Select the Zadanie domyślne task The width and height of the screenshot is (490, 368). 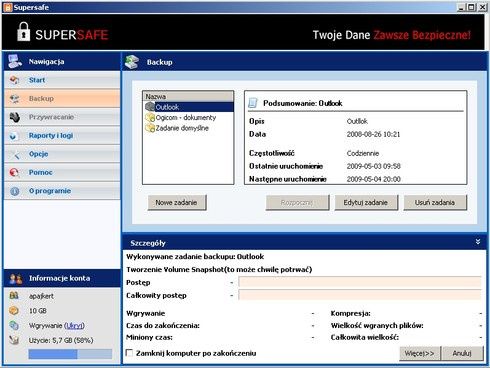(182, 128)
